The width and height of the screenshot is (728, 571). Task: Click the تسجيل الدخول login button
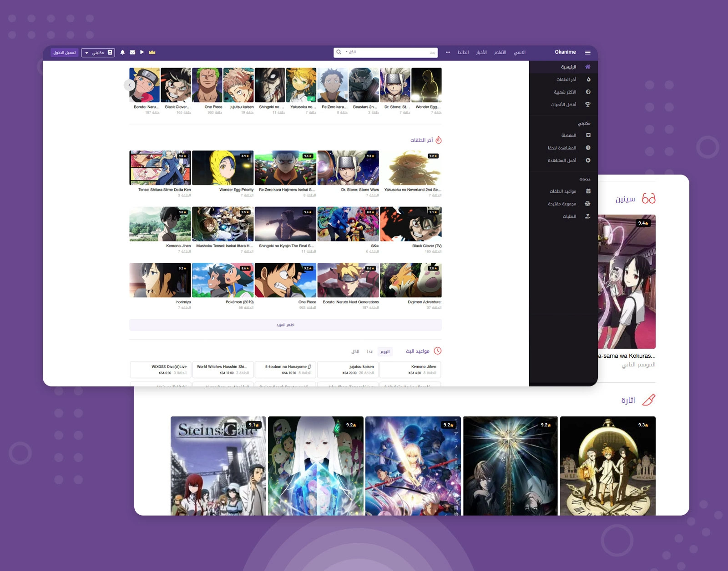(65, 53)
